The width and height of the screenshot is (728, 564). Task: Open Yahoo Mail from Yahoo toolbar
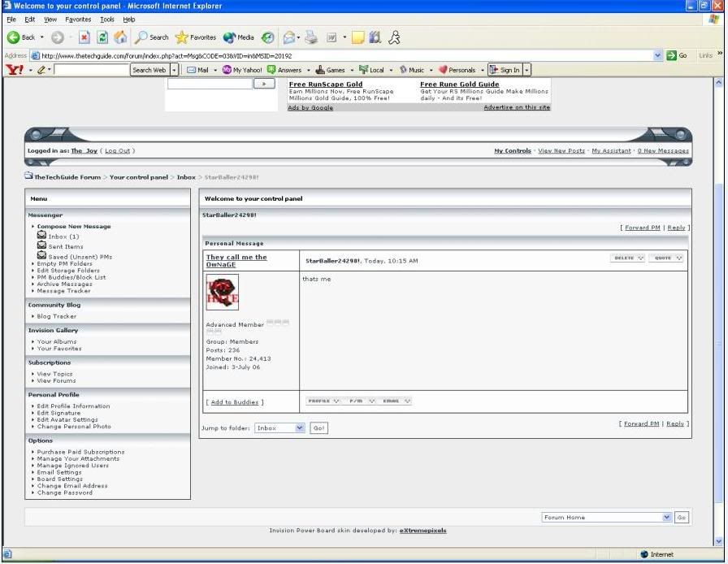pyautogui.click(x=198, y=70)
